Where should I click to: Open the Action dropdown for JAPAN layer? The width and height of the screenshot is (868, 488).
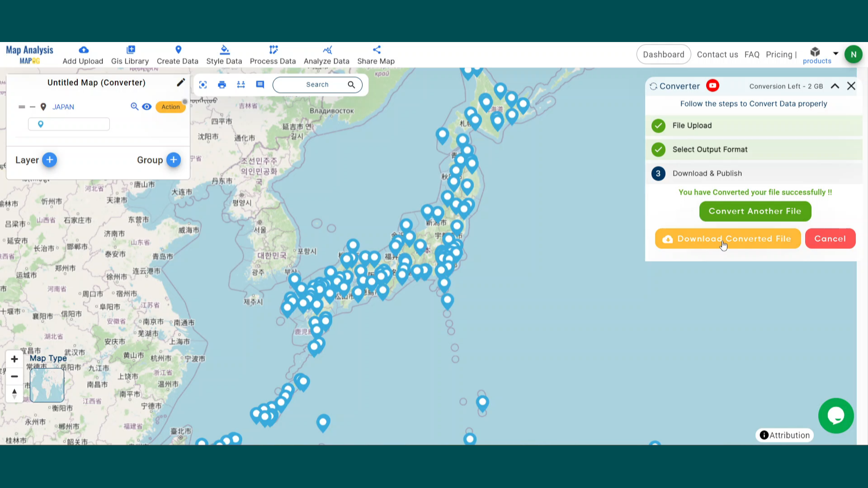tap(170, 107)
